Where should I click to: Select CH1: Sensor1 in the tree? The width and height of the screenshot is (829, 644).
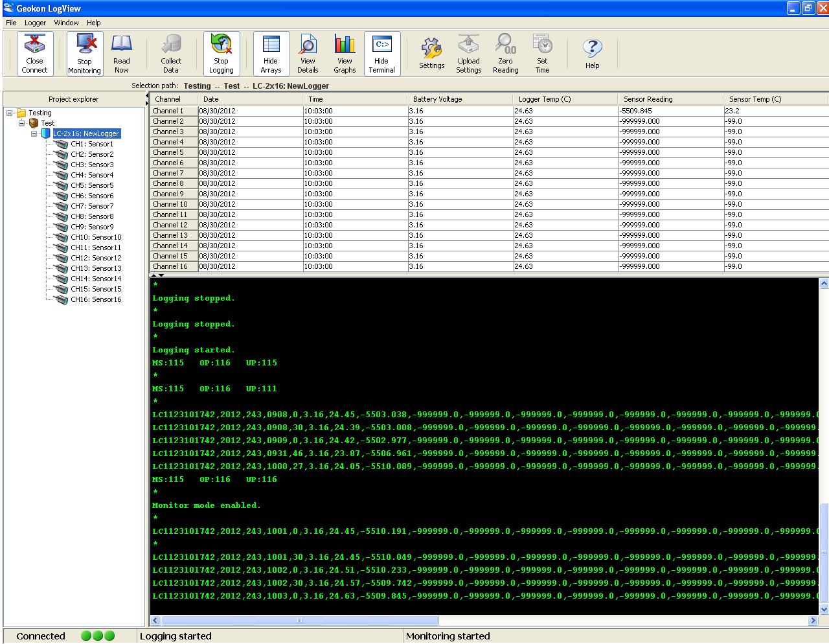pos(92,144)
